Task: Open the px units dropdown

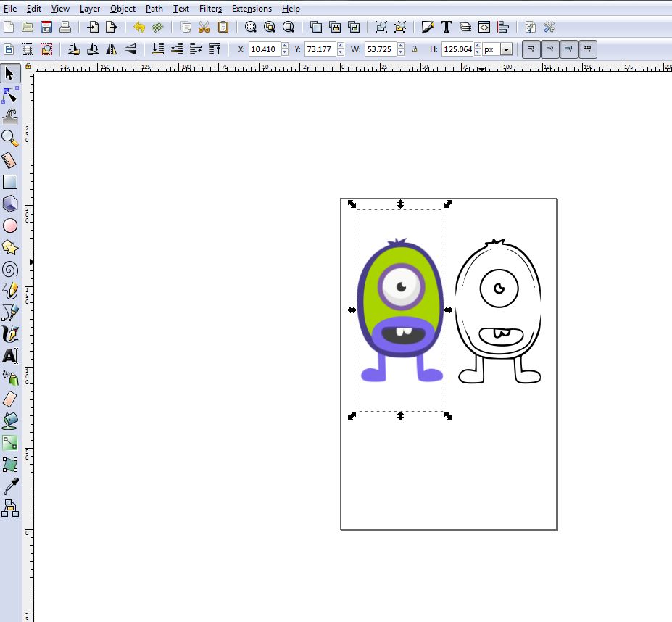Action: point(506,49)
